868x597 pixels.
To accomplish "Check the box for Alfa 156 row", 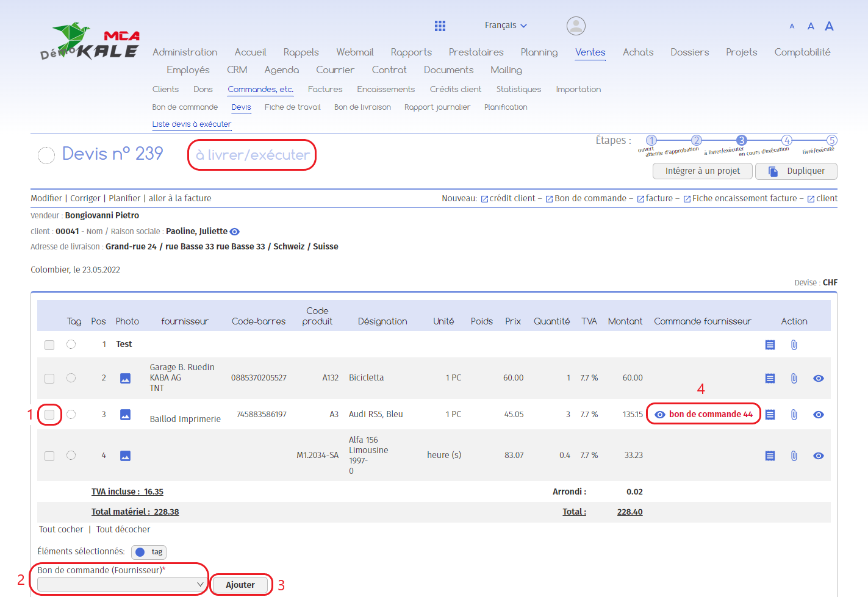I will click(x=49, y=456).
